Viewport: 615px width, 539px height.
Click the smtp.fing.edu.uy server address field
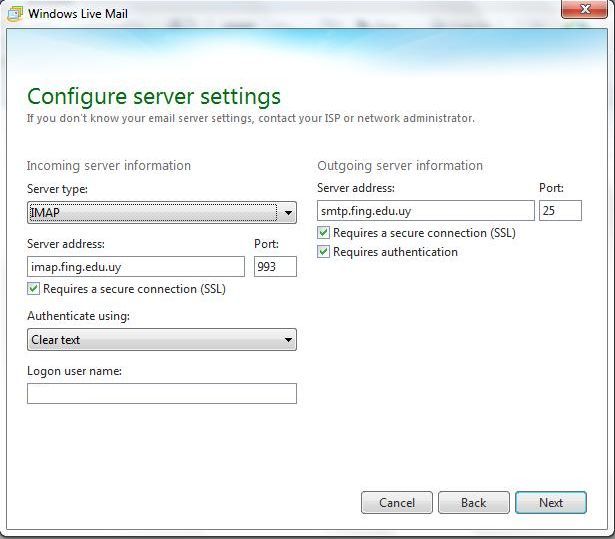[x=425, y=211]
